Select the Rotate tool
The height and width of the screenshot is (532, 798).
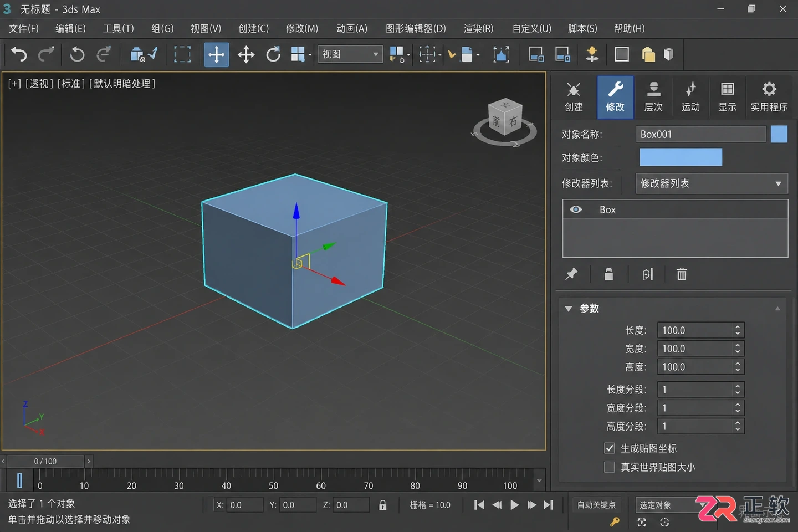point(273,54)
